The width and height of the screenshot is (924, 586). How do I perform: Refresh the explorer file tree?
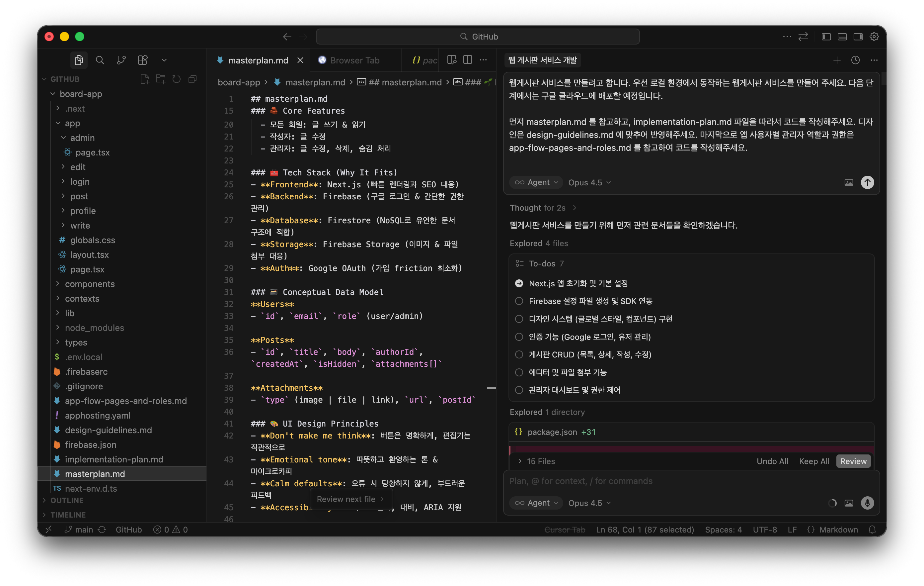176,79
